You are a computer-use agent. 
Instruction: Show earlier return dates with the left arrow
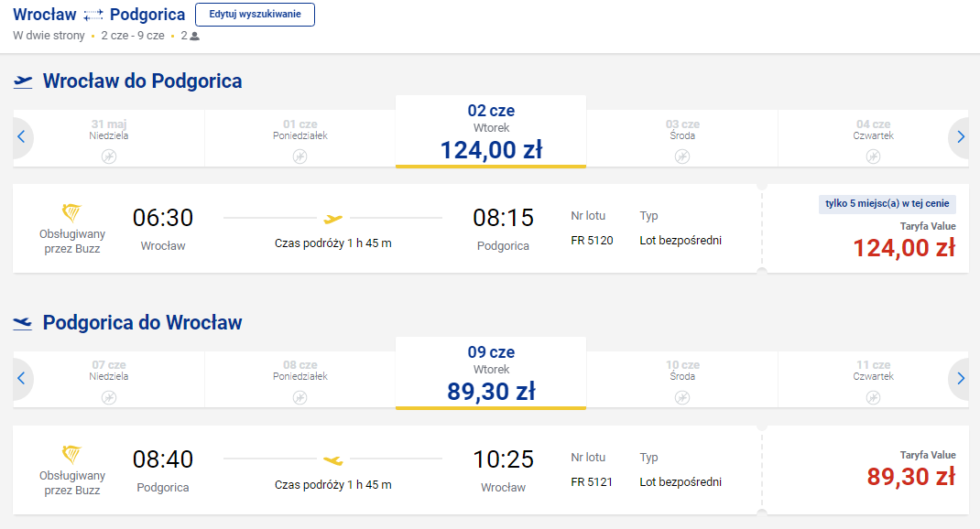tap(22, 379)
